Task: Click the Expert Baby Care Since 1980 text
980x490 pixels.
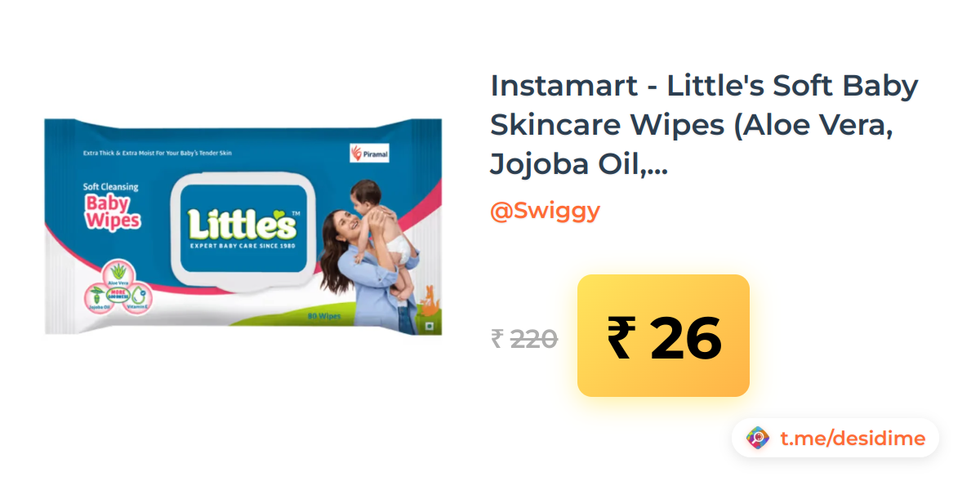Action: (243, 244)
